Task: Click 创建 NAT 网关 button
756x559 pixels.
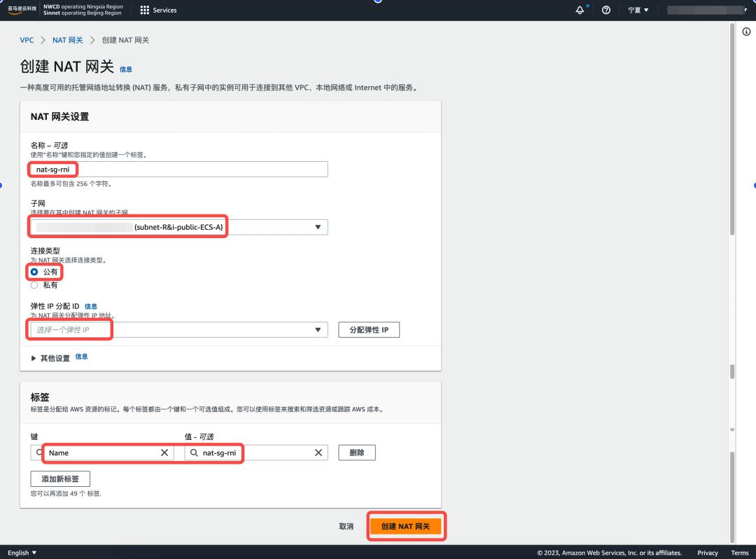Action: [x=405, y=526]
